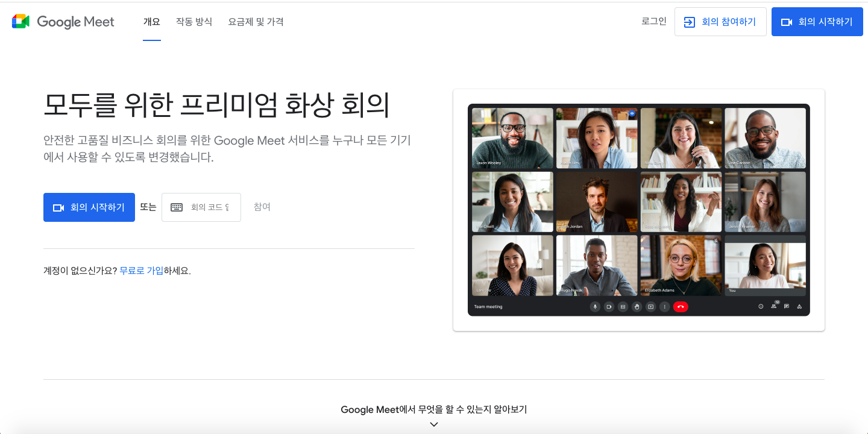This screenshot has width=868, height=434.
Task: Click John Jordan's video tile
Action: tap(597, 202)
